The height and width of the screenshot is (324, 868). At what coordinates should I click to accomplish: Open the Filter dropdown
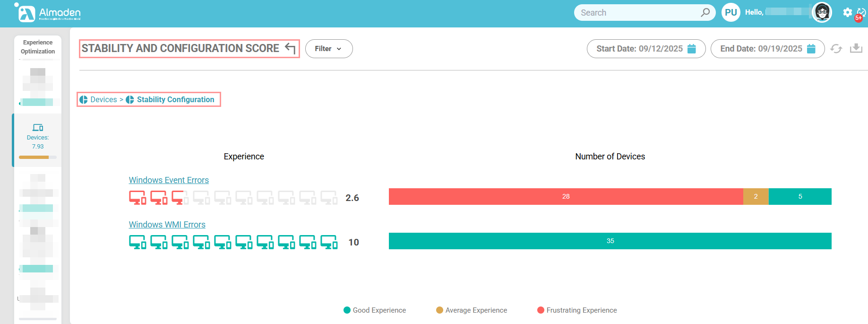click(329, 49)
